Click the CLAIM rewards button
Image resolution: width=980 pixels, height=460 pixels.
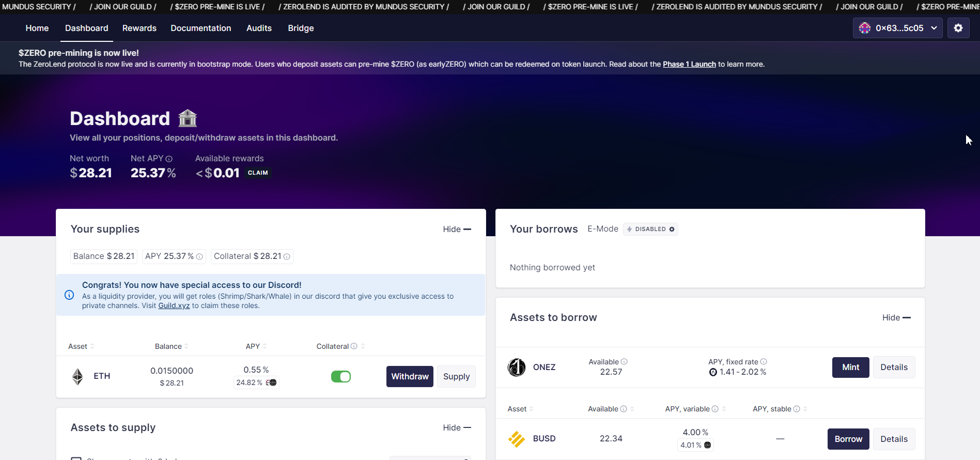258,173
